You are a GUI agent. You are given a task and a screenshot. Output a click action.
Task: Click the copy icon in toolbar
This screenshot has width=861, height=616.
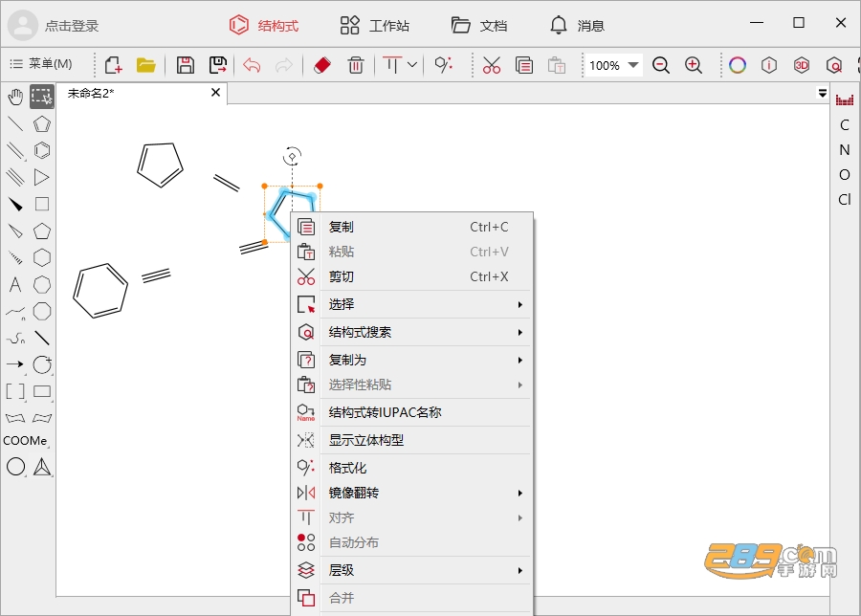[524, 65]
